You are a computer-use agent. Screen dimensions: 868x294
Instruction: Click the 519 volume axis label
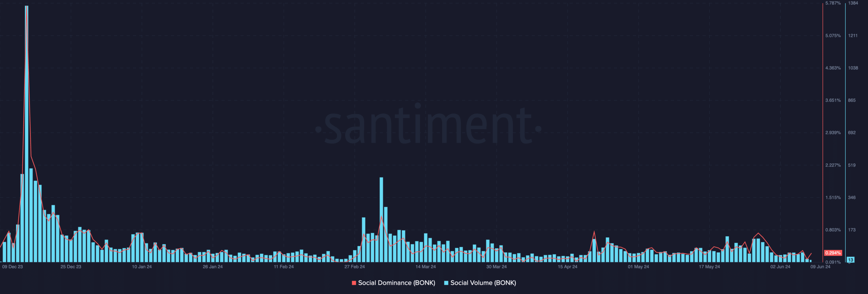(852, 165)
